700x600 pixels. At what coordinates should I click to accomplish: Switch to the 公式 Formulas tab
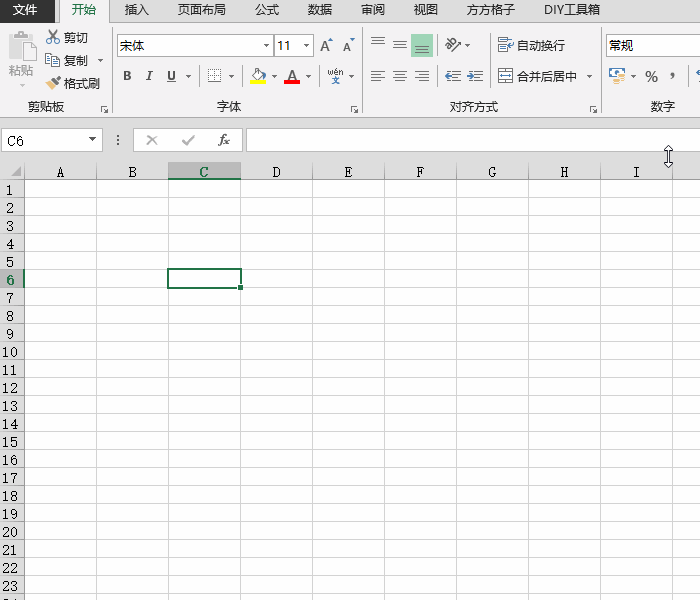coord(267,10)
